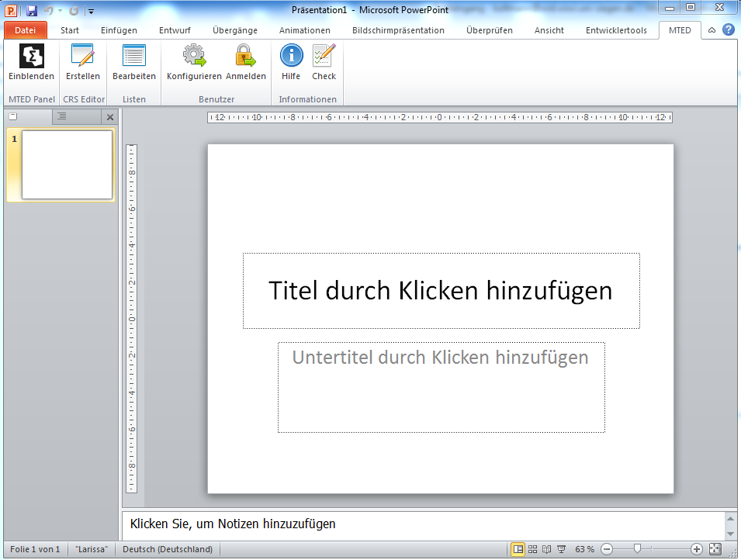The height and width of the screenshot is (560, 741).
Task: Restore down the PowerPoint window
Action: point(691,8)
